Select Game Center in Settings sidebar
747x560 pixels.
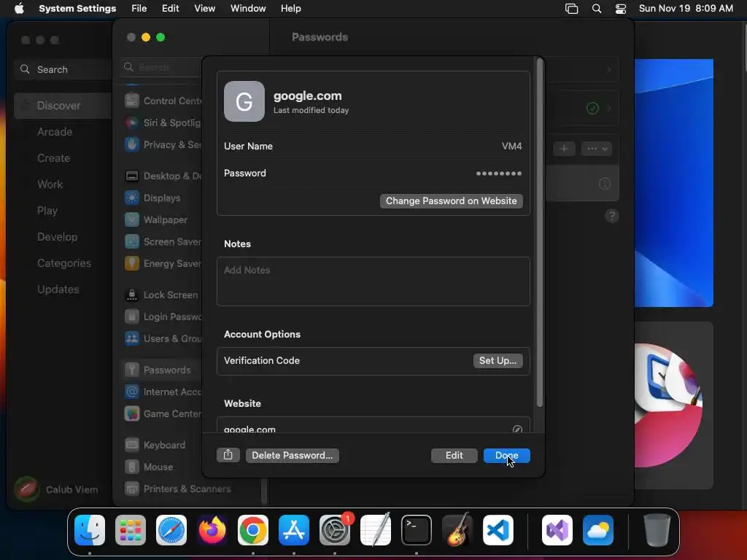[160, 413]
